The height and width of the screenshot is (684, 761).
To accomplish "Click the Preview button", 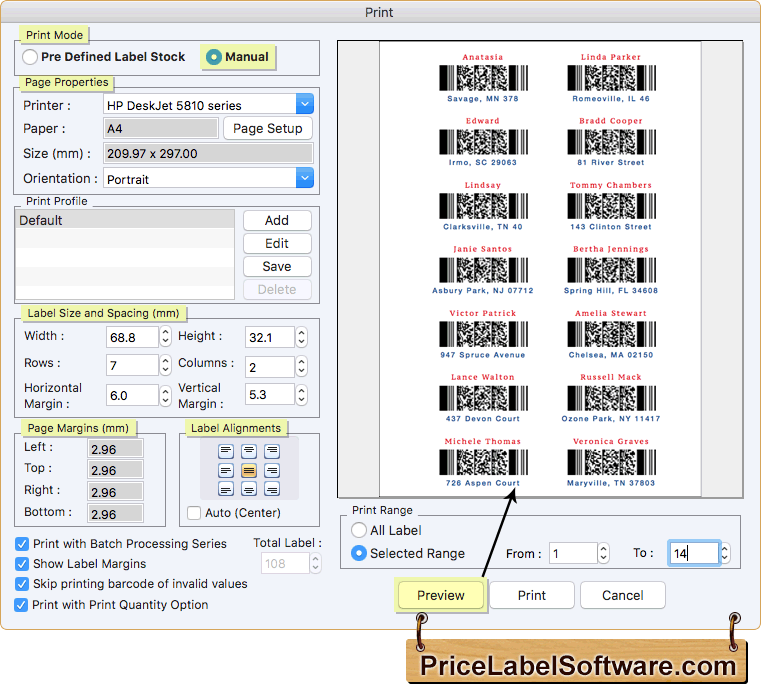I will (x=441, y=595).
